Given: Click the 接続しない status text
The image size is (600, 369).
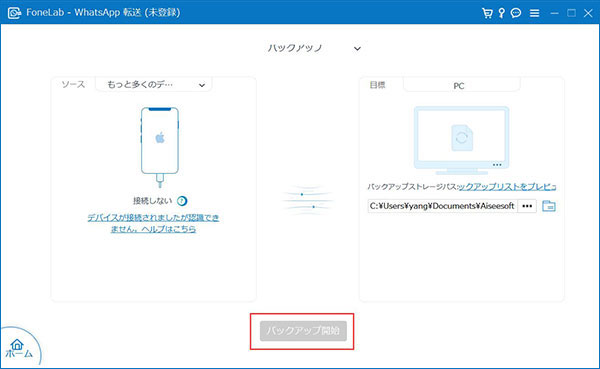Looking at the screenshot, I should tap(153, 201).
